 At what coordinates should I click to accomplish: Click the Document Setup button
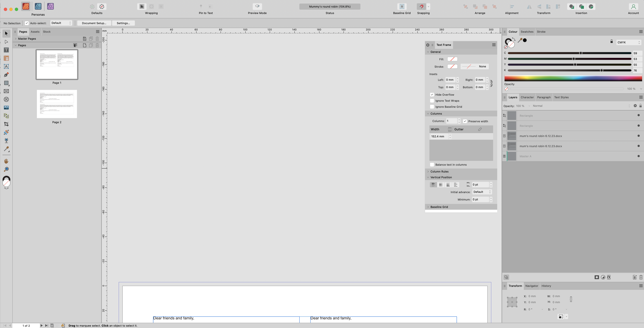(x=94, y=23)
